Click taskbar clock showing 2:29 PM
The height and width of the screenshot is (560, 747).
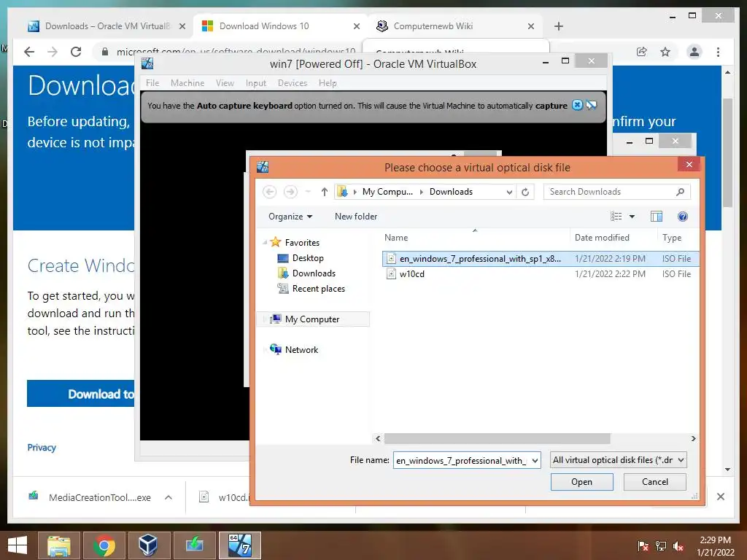click(x=715, y=546)
